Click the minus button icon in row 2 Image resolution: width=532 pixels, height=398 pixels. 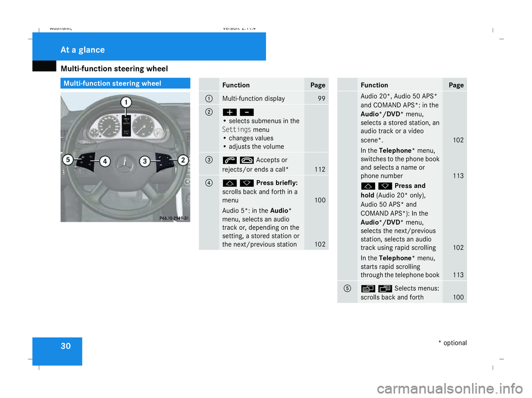click(x=247, y=113)
